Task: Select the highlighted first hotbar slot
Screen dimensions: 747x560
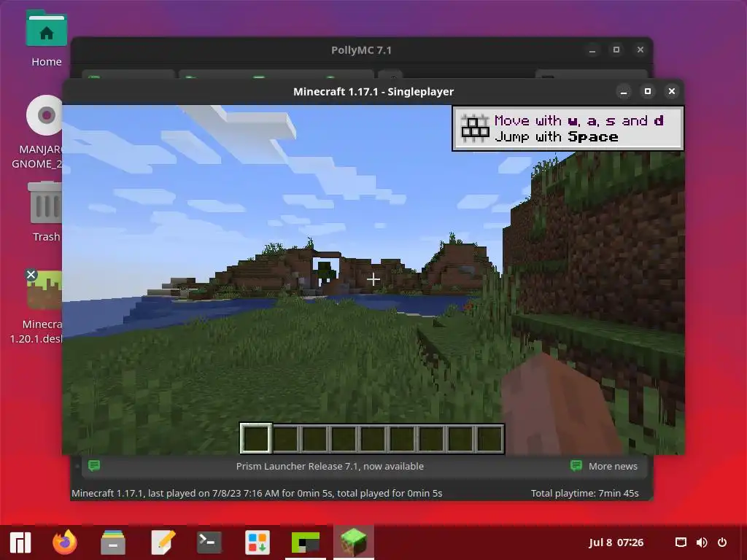Action: 256,438
